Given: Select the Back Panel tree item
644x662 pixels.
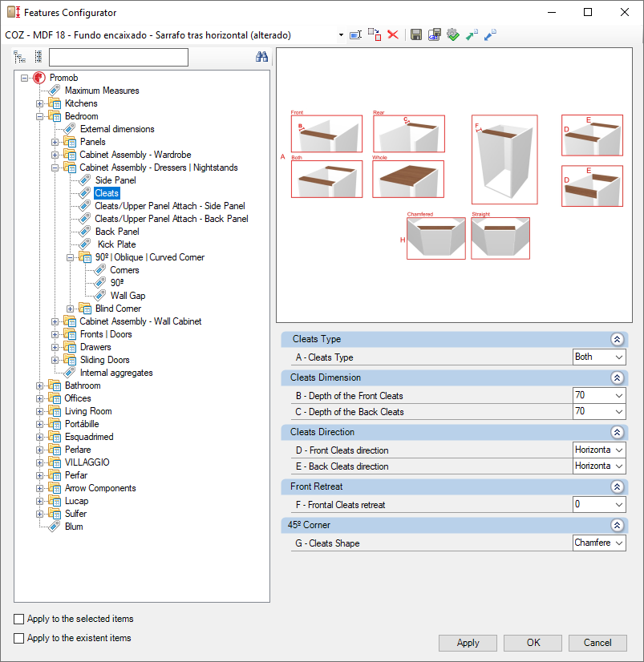Looking at the screenshot, I should pos(117,232).
